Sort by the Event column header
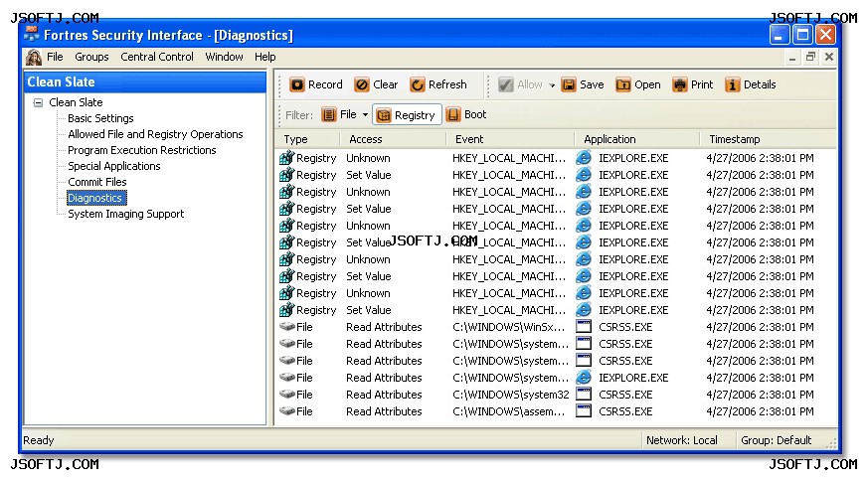The height and width of the screenshot is (481, 868). (510, 139)
